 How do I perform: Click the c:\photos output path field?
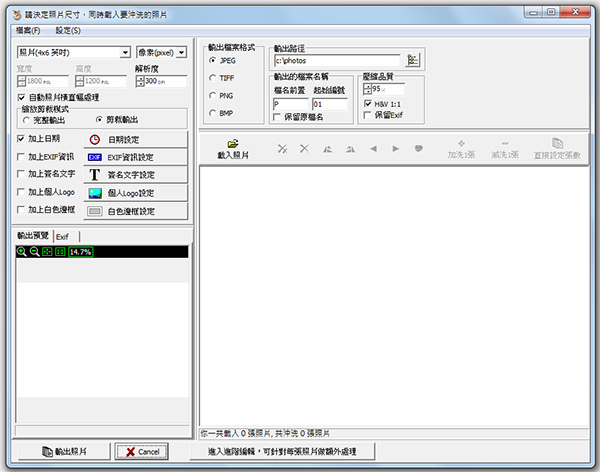tap(337, 60)
